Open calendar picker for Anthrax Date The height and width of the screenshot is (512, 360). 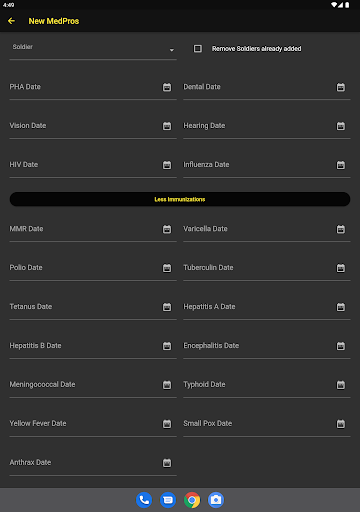(167, 463)
